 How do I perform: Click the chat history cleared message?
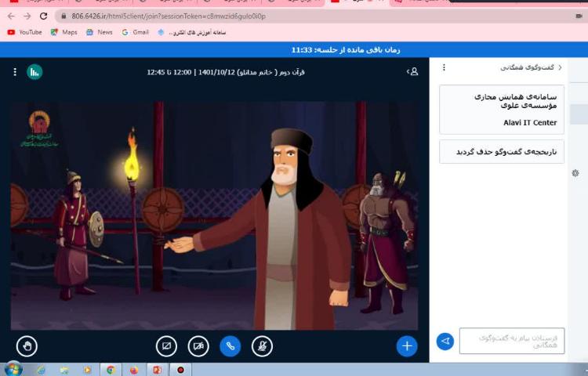point(502,152)
